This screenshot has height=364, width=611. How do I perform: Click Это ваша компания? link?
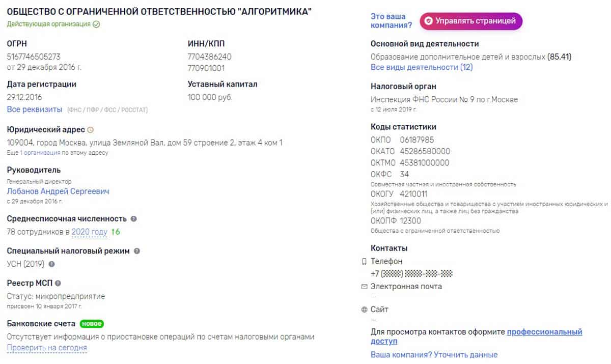coord(392,21)
